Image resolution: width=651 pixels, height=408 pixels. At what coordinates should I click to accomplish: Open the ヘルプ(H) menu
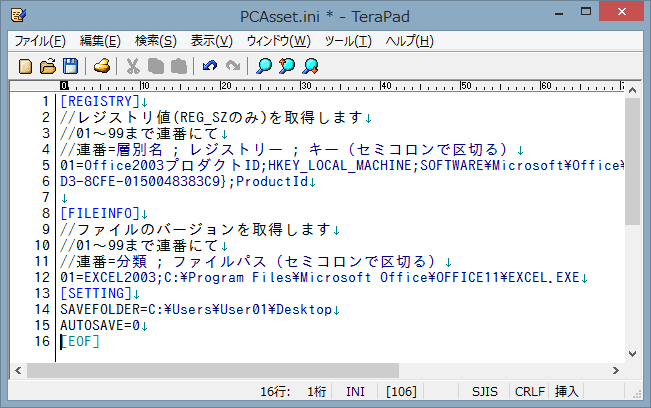(409, 41)
